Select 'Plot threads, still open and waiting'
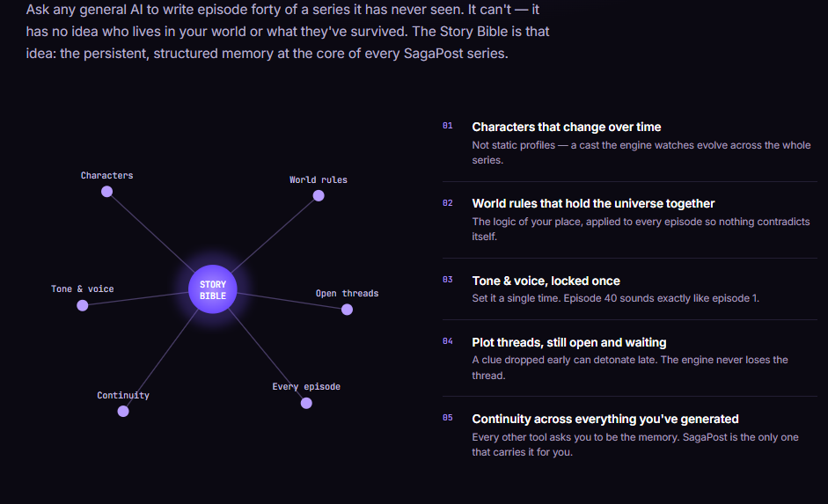Image resolution: width=828 pixels, height=504 pixels. [568, 342]
